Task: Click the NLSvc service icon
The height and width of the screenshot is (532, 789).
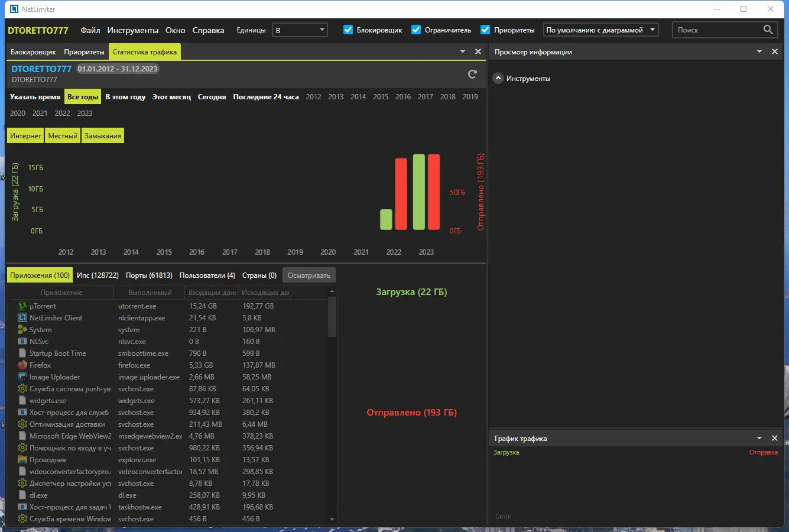Action: pyautogui.click(x=22, y=342)
